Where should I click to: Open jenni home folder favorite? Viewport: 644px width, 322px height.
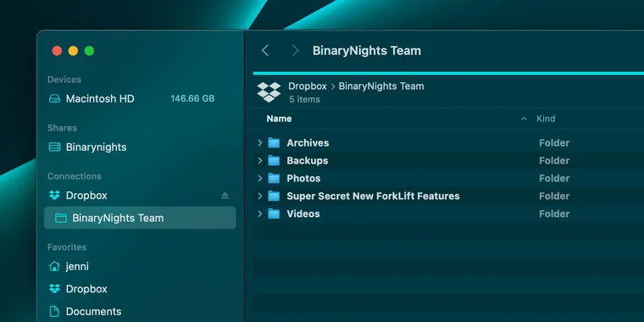(x=77, y=267)
